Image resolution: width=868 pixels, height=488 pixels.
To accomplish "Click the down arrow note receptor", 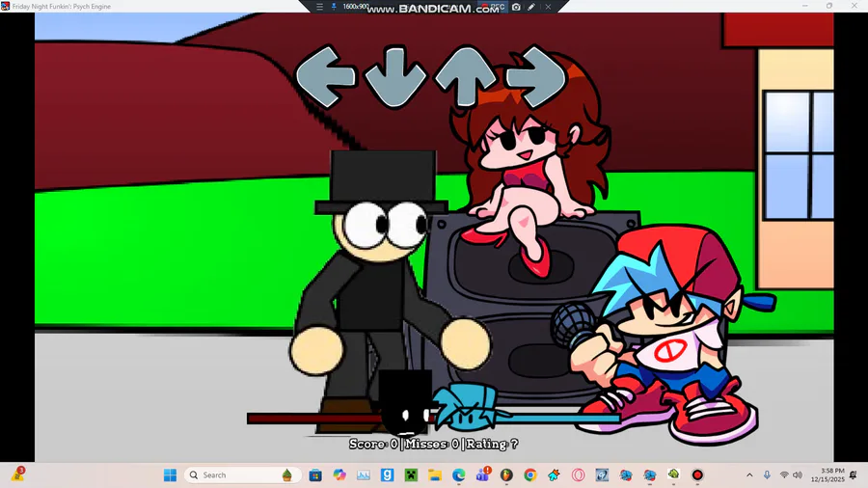I will pyautogui.click(x=395, y=76).
